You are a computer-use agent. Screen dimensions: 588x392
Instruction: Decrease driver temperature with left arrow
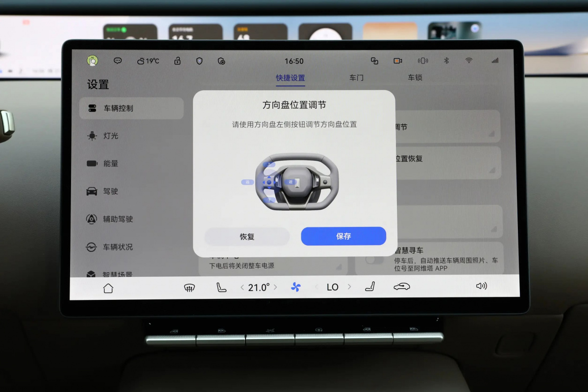click(242, 288)
